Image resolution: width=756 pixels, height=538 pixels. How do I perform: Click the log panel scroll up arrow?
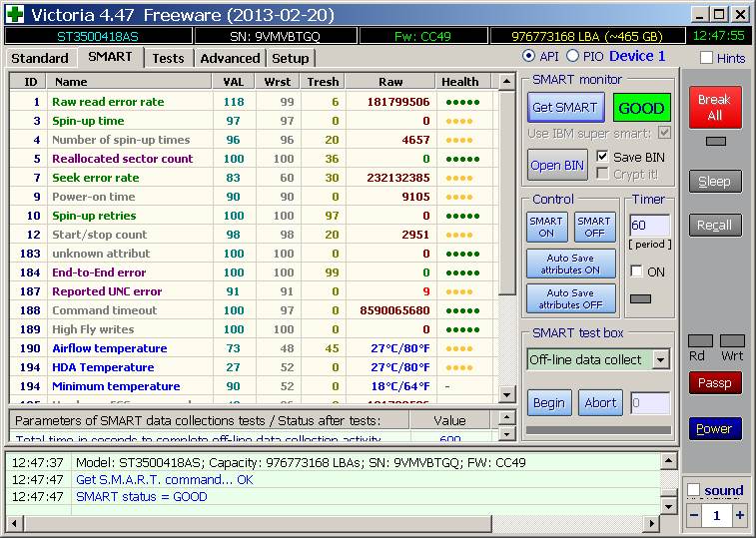click(668, 461)
